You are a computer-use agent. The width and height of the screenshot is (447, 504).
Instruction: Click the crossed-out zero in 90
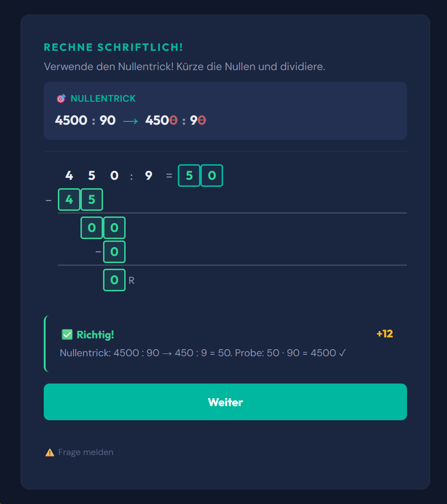click(x=202, y=120)
